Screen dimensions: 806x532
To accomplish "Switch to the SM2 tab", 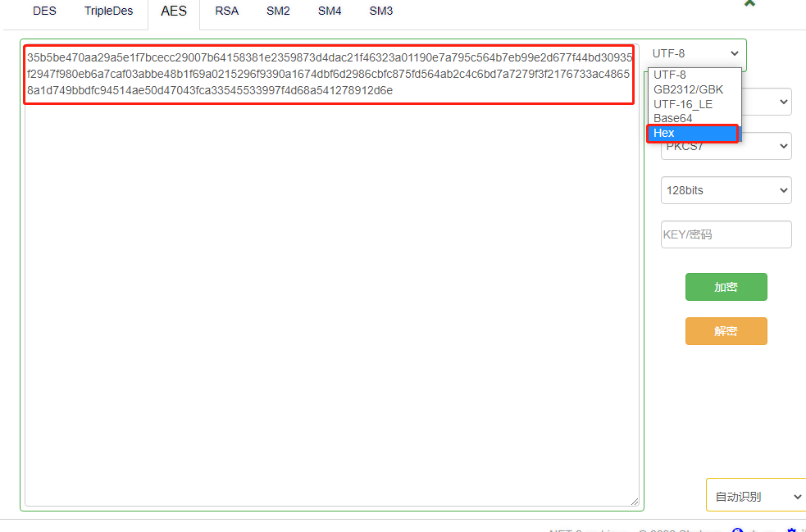I will pyautogui.click(x=278, y=11).
